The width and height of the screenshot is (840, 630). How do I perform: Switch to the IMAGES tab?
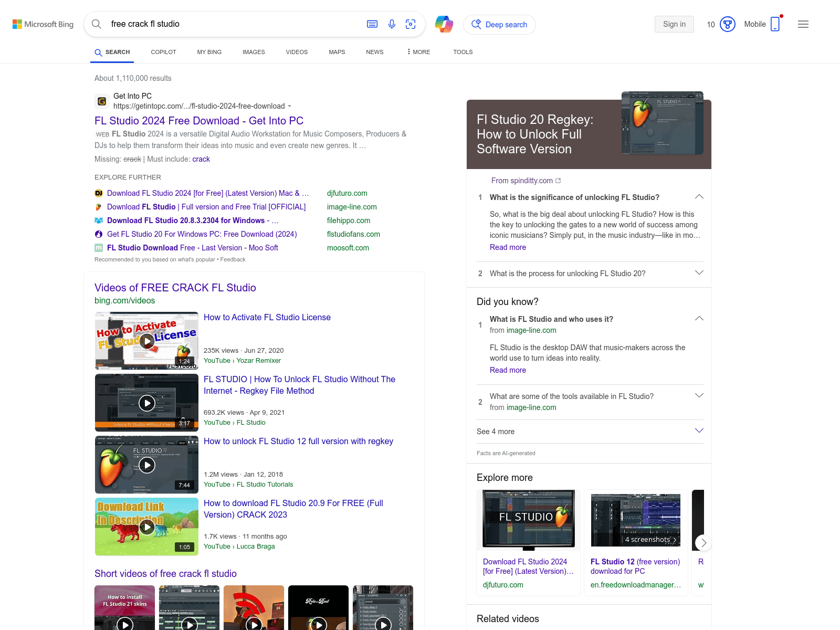pos(254,52)
